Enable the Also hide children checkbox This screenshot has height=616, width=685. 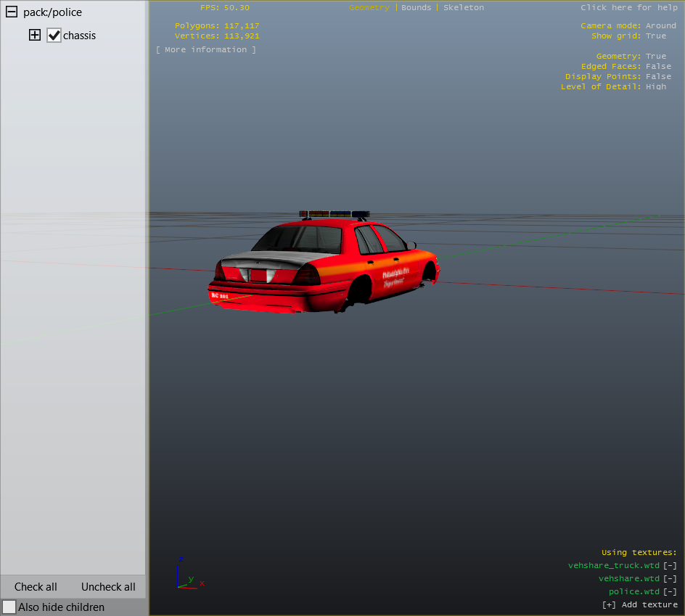9,607
